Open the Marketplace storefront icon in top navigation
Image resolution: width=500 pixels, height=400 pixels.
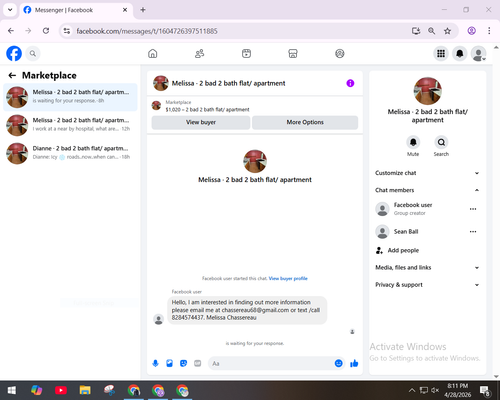pyautogui.click(x=293, y=53)
